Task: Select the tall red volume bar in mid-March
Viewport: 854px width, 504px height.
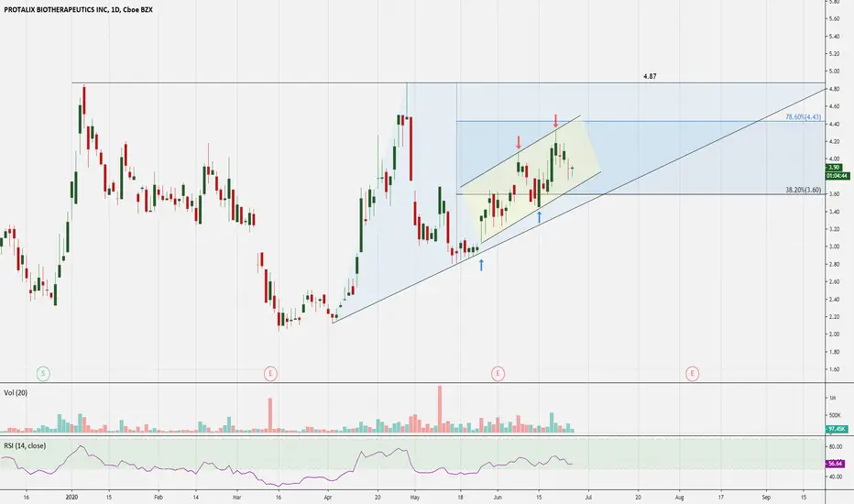Action: 269,415
